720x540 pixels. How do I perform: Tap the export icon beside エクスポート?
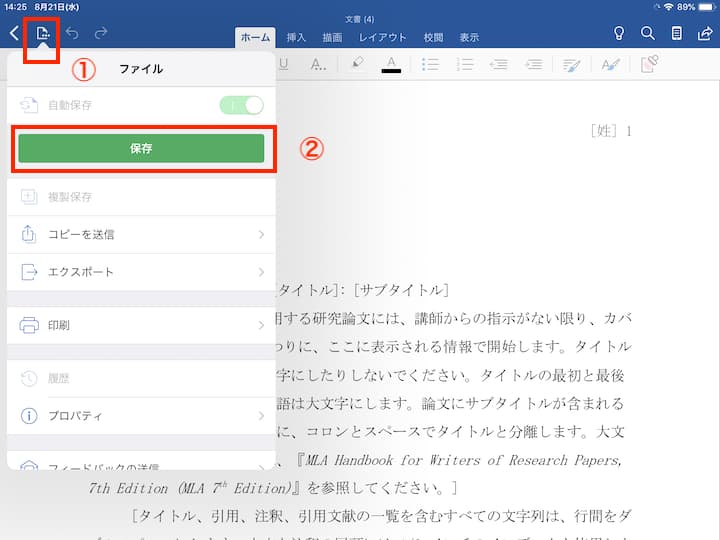pyautogui.click(x=29, y=272)
